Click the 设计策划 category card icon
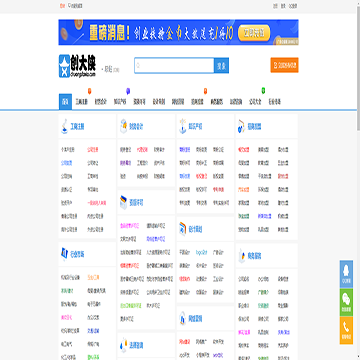The width and height of the screenshot is (360, 360). (182, 229)
